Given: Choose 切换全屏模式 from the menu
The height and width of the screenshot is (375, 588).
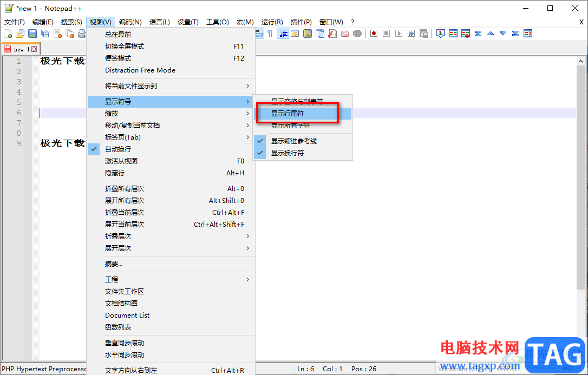Looking at the screenshot, I should (x=171, y=47).
